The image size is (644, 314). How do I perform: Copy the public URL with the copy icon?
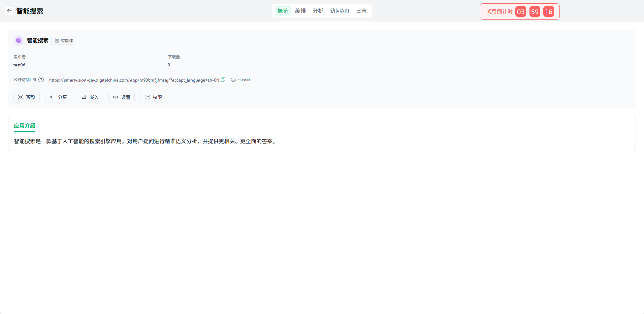click(223, 80)
